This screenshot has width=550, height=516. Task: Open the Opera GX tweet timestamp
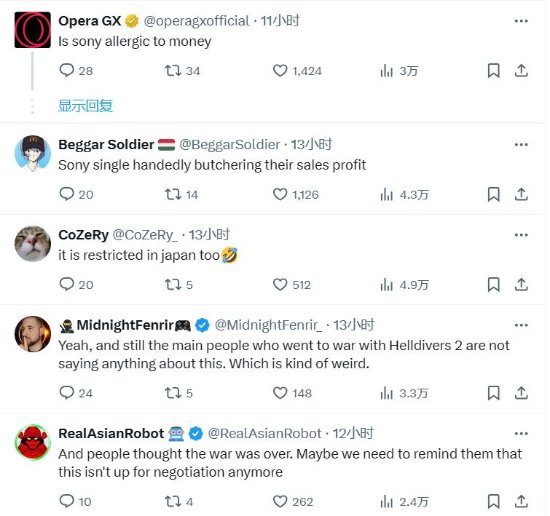coord(280,21)
